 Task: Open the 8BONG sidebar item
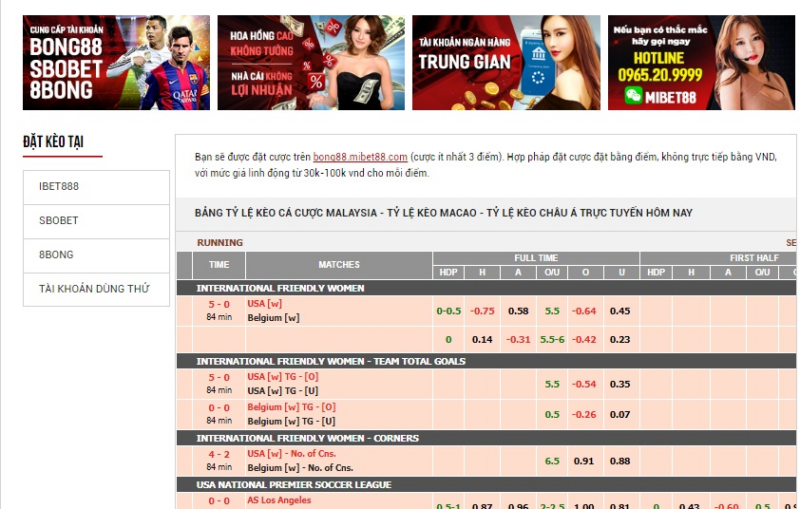tap(96, 255)
